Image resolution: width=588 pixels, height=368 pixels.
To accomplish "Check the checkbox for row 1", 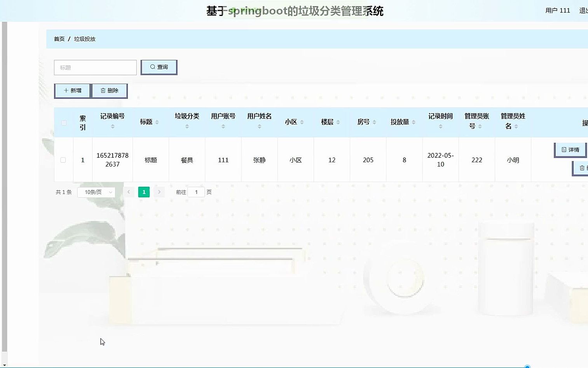I will pos(63,160).
